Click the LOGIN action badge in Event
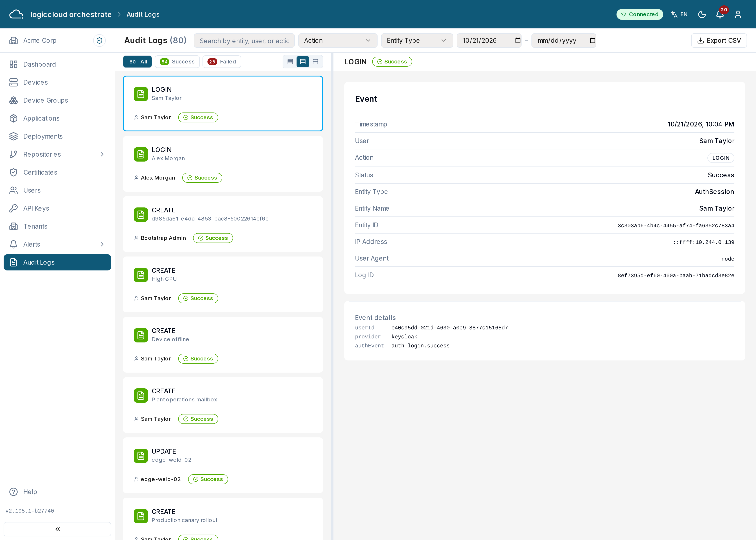The height and width of the screenshot is (540, 756). [721, 158]
